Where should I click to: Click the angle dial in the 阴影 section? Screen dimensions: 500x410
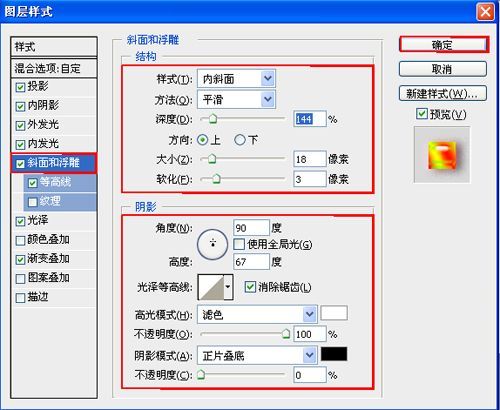[x=213, y=244]
